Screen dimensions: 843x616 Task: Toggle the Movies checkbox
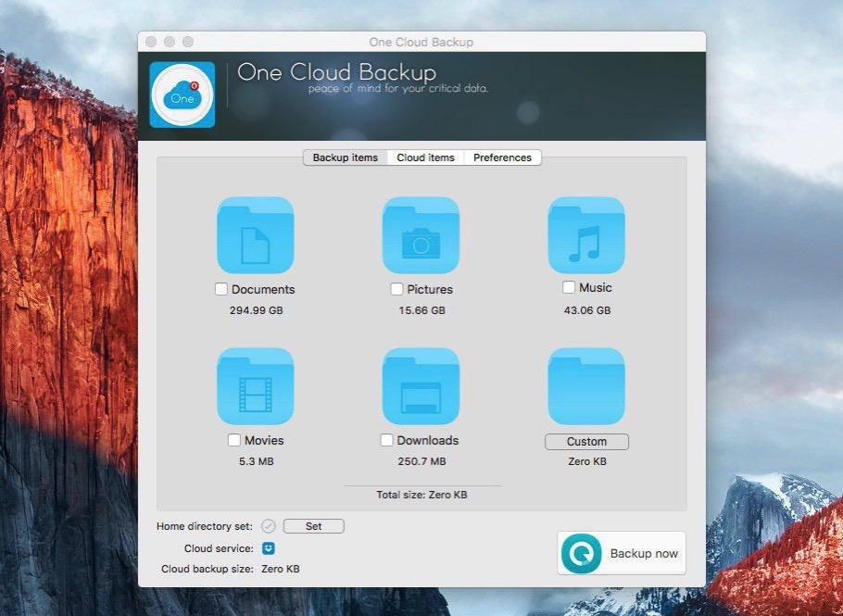[x=233, y=440]
